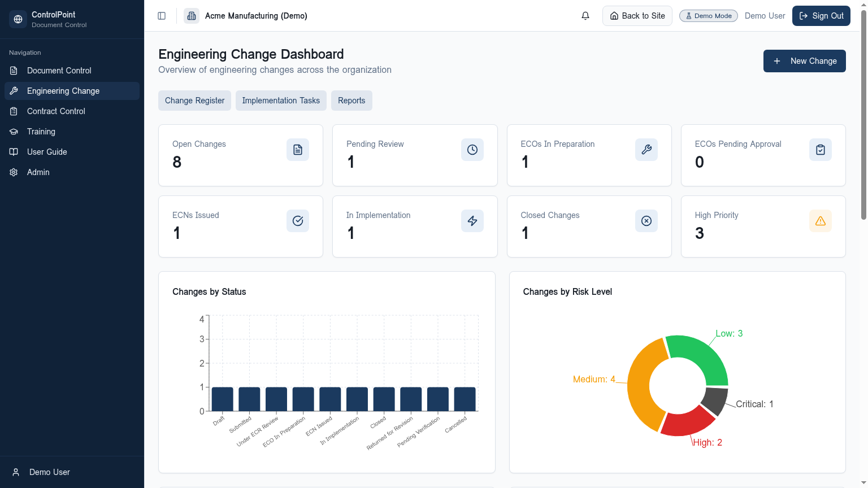Image resolution: width=868 pixels, height=488 pixels.
Task: Click the Demo User profile at sidebar bottom
Action: pyautogui.click(x=72, y=472)
